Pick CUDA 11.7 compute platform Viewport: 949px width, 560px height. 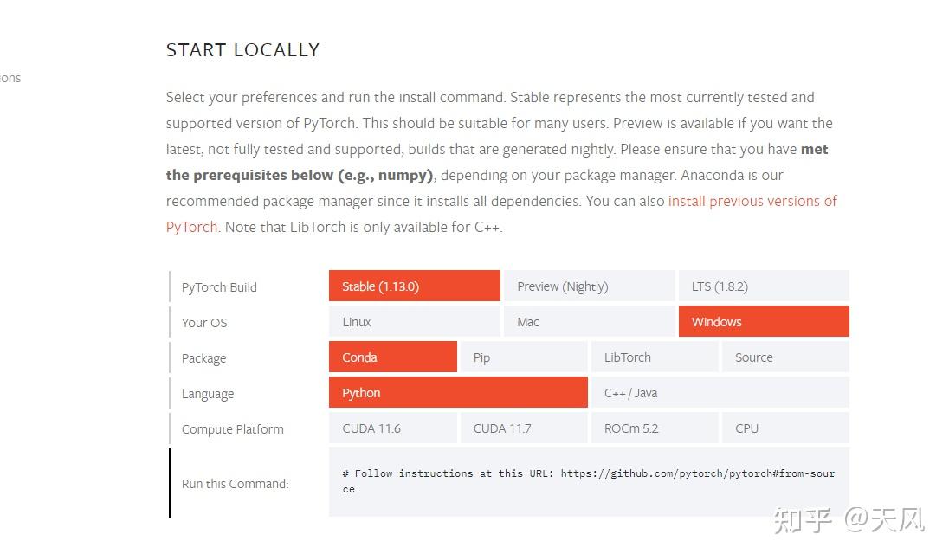pyautogui.click(x=523, y=428)
